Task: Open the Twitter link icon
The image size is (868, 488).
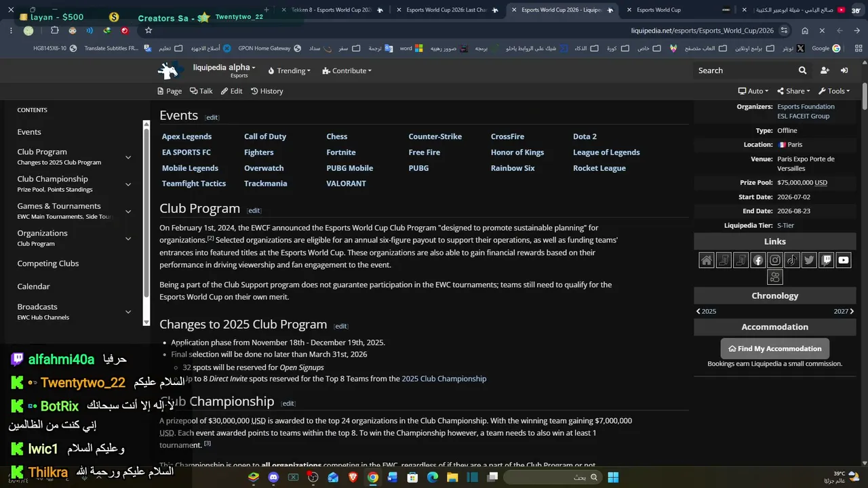Action: [x=809, y=260]
